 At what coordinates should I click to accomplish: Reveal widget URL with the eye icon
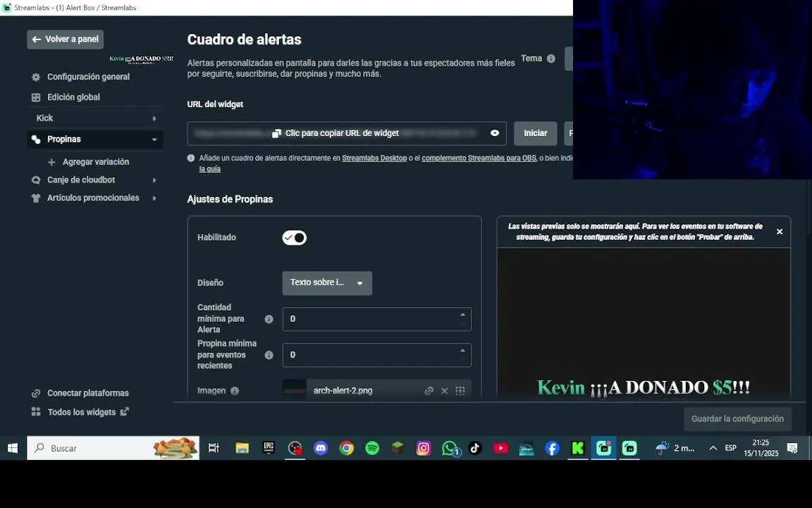coord(495,134)
